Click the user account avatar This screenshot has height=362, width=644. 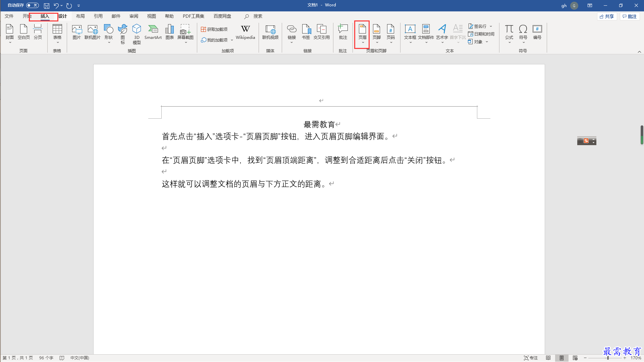574,5
